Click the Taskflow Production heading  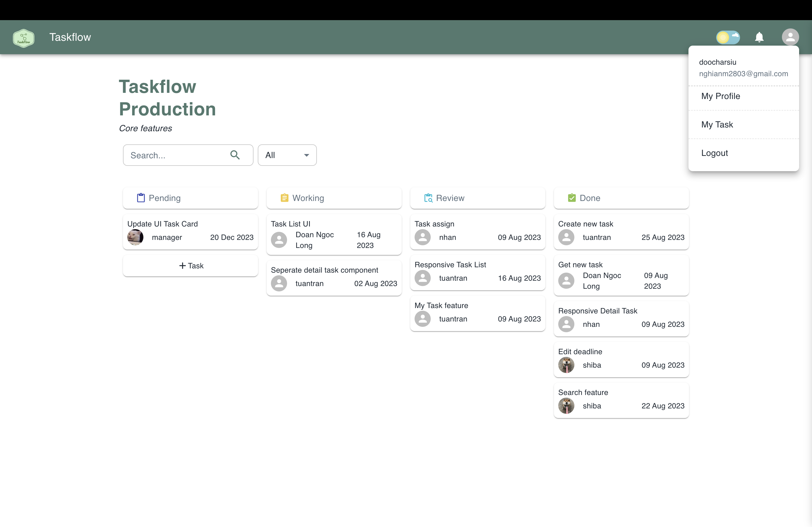coord(167,98)
